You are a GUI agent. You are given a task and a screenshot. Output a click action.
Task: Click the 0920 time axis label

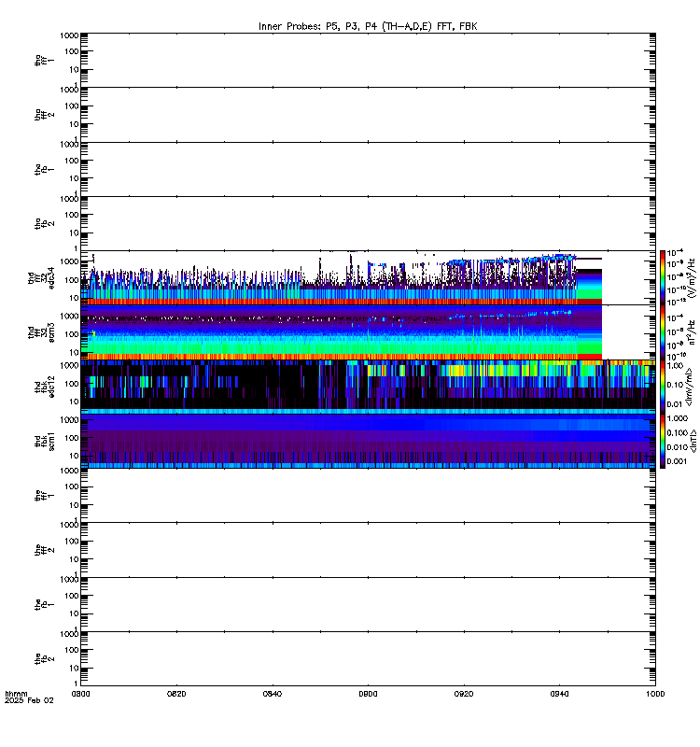coord(464,694)
